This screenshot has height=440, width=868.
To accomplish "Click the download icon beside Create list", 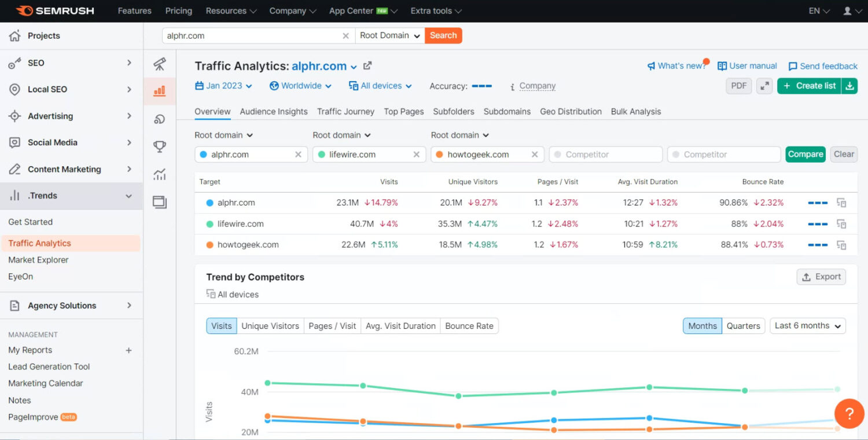I will [849, 86].
